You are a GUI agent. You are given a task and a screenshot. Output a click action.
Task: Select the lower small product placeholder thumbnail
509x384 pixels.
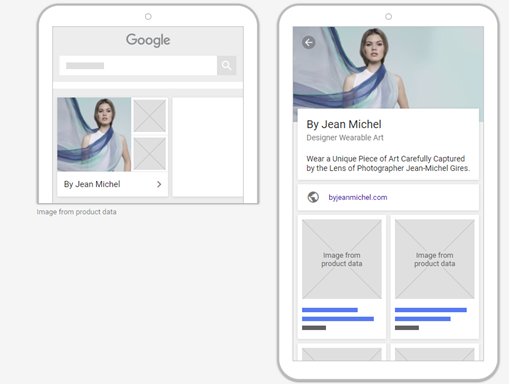pyautogui.click(x=150, y=154)
